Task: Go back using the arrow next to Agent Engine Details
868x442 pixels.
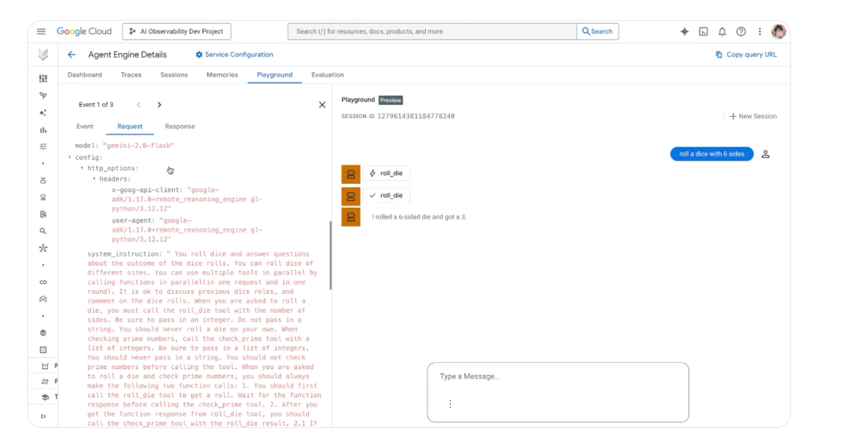Action: tap(71, 54)
